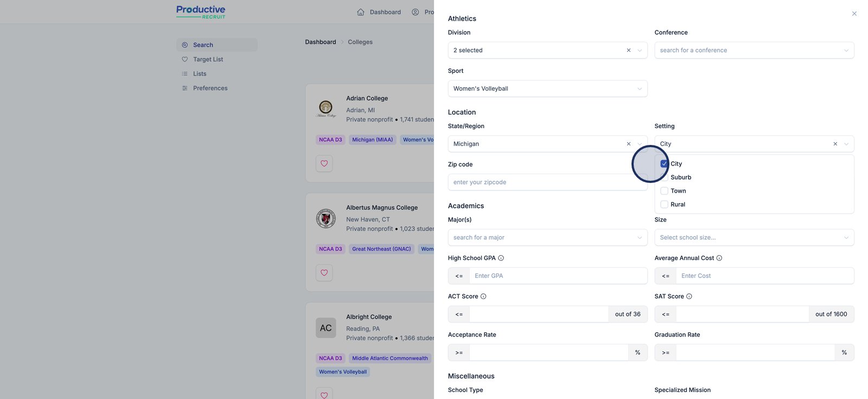Open the school Size dropdown

tap(754, 237)
